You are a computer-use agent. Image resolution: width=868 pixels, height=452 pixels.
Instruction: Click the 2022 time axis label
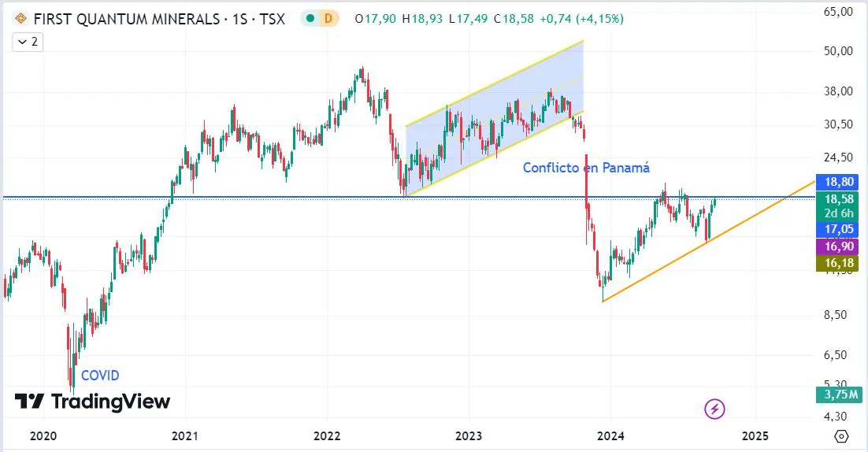tap(326, 435)
